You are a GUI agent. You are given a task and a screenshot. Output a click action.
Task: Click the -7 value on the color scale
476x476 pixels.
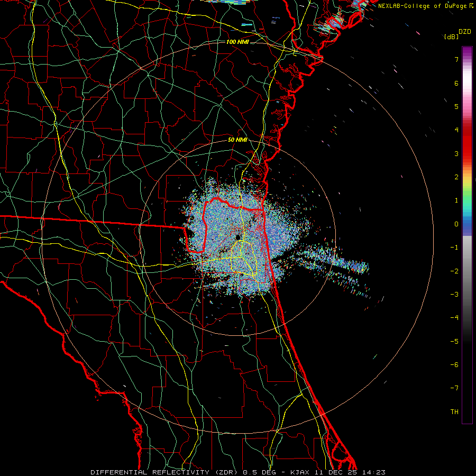click(x=454, y=388)
